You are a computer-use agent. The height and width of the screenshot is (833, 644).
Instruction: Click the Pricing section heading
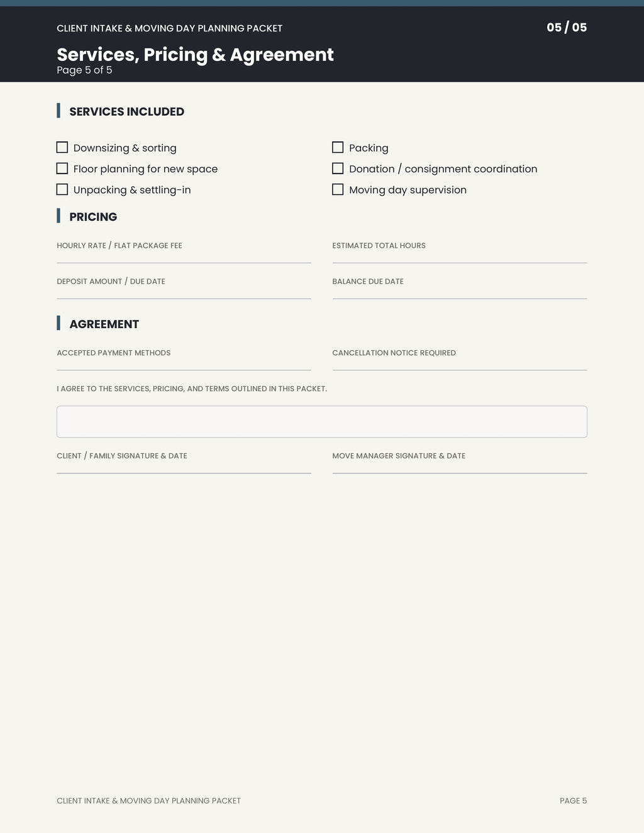(x=93, y=217)
